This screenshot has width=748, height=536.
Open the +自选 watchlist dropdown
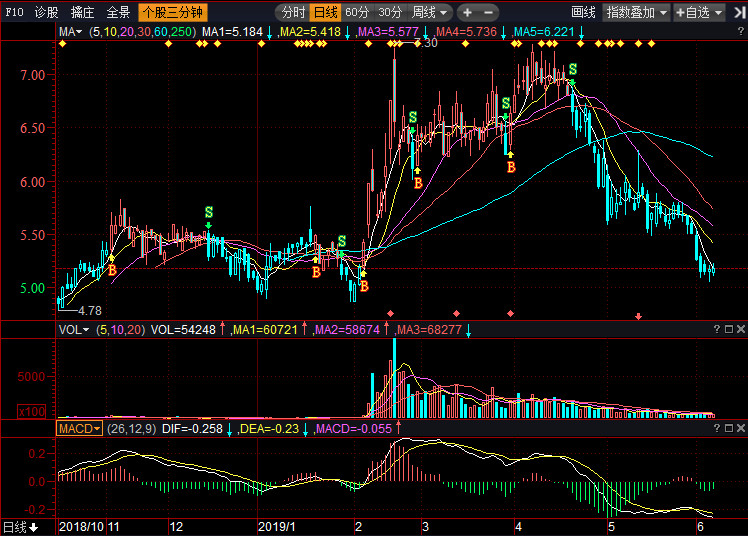(x=699, y=12)
